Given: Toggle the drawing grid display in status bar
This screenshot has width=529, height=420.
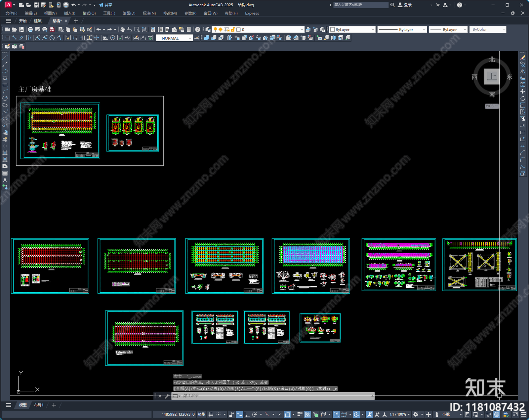Looking at the screenshot, I should click(211, 414).
